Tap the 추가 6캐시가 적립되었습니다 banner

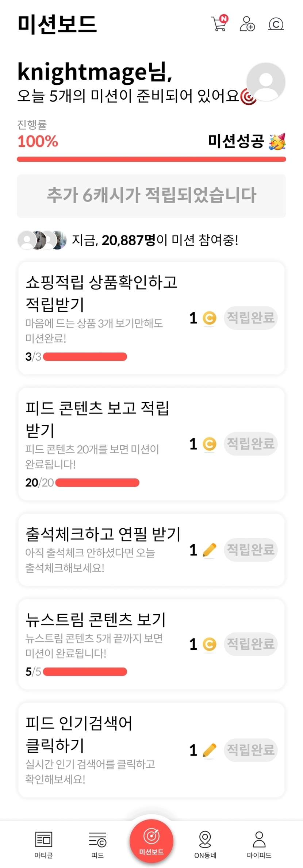click(151, 196)
